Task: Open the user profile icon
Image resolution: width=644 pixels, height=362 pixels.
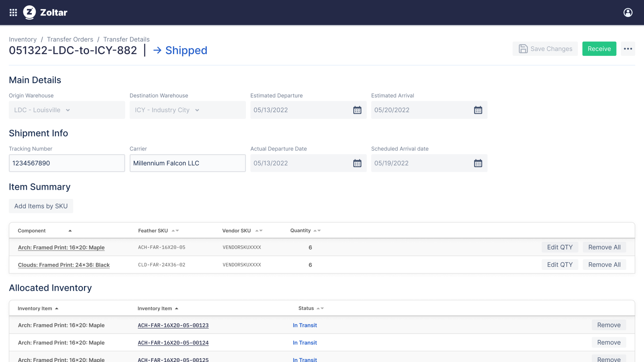Action: 628,13
